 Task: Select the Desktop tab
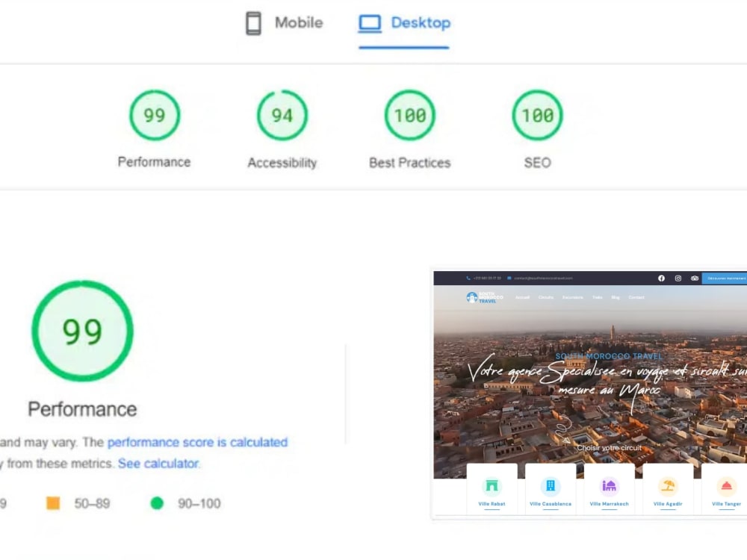[404, 23]
